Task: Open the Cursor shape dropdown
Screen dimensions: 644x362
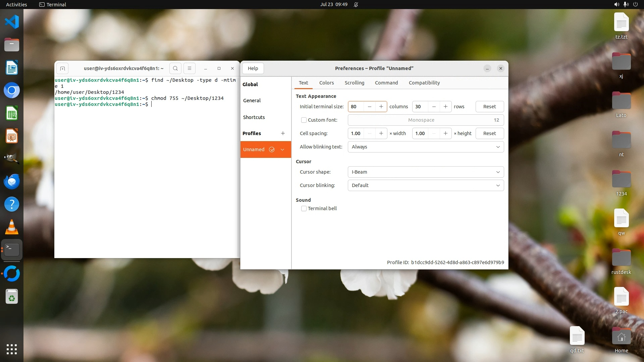Action: pos(426,172)
